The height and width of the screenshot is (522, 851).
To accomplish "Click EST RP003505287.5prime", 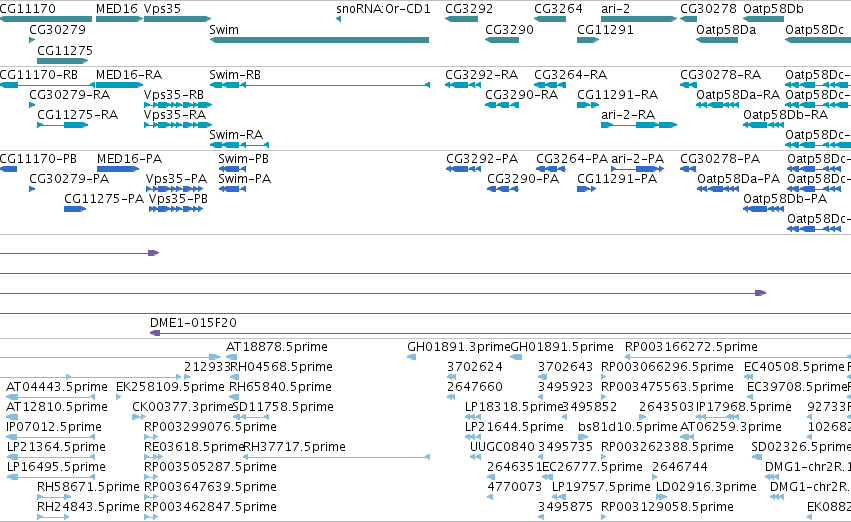I will tap(210, 467).
